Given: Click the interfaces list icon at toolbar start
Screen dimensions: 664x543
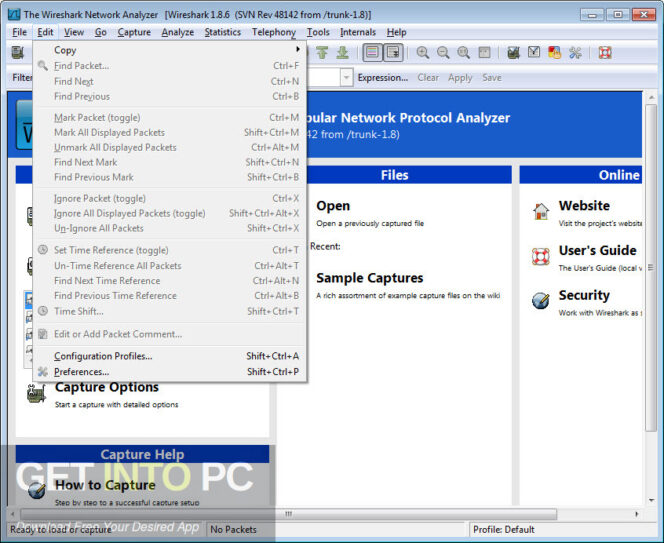Looking at the screenshot, I should click(x=17, y=53).
